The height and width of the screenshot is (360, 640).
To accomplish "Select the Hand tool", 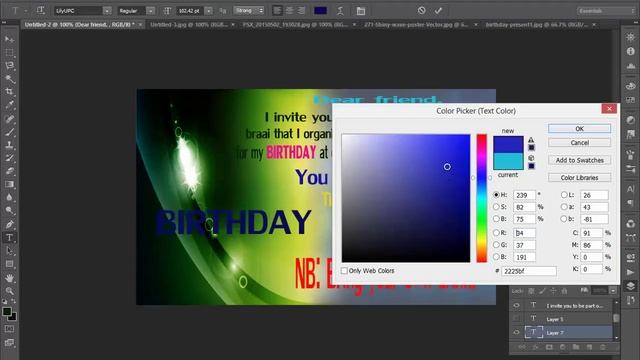I will coord(9,278).
